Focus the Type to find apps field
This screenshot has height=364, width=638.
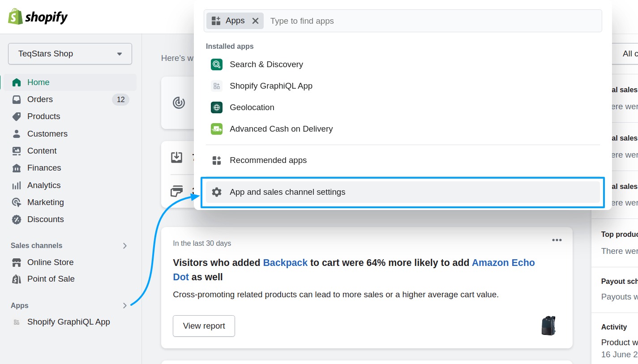(x=432, y=21)
